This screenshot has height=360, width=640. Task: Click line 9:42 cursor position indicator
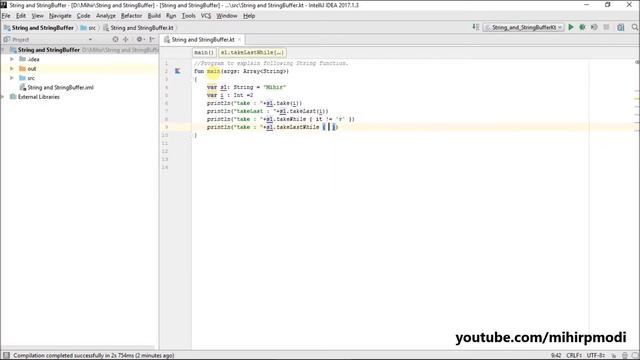(556, 356)
